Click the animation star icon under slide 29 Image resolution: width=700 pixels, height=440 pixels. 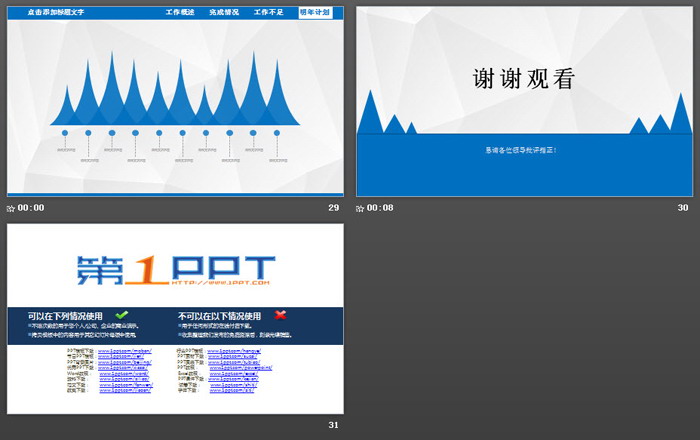(11, 208)
